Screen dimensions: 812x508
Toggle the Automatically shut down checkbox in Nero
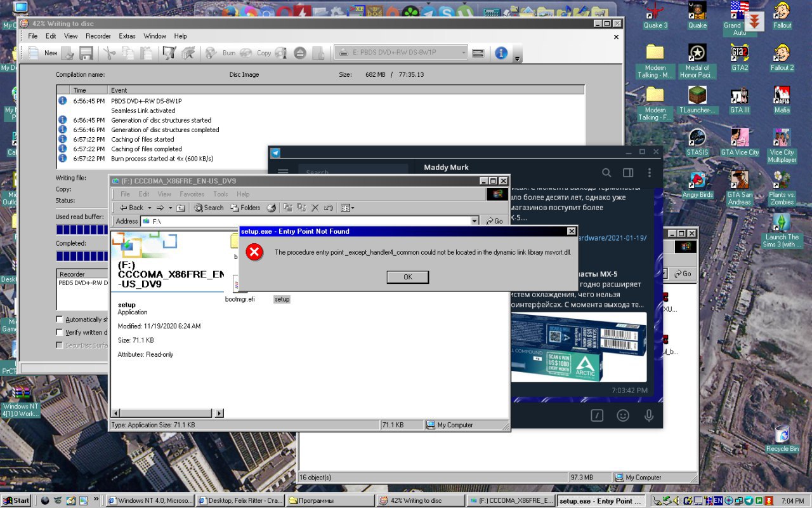(x=60, y=319)
